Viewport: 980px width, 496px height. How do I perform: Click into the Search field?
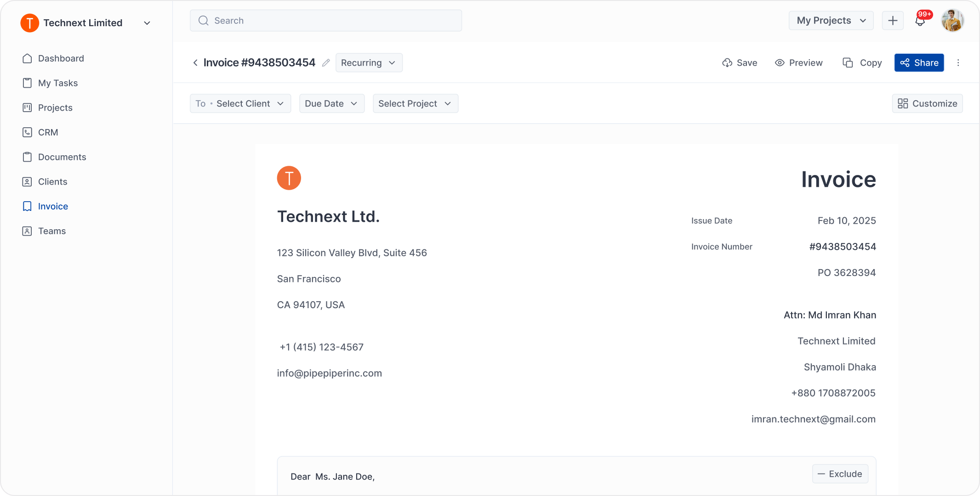(325, 21)
